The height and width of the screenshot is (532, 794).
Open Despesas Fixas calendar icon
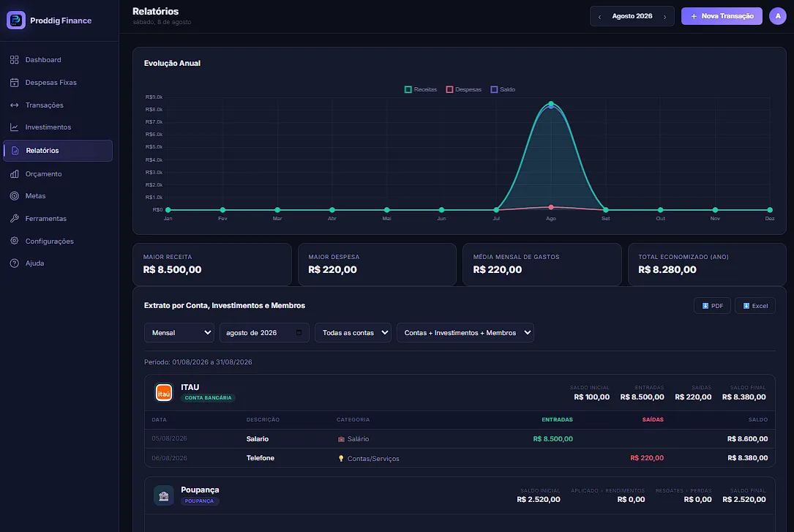14,83
